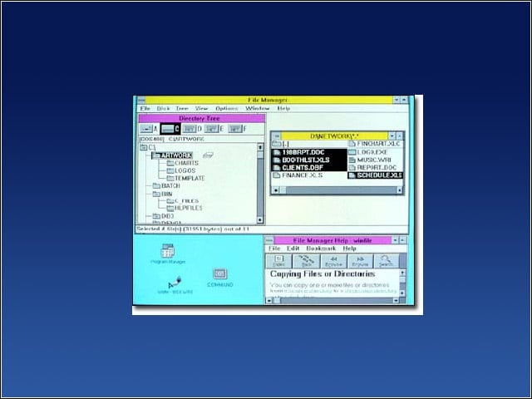Click the Directory Tree title bar
The image size is (532, 399).
201,118
